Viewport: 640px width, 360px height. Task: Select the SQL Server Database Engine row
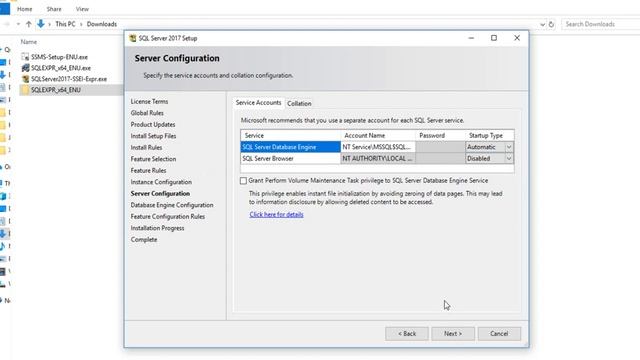point(290,147)
